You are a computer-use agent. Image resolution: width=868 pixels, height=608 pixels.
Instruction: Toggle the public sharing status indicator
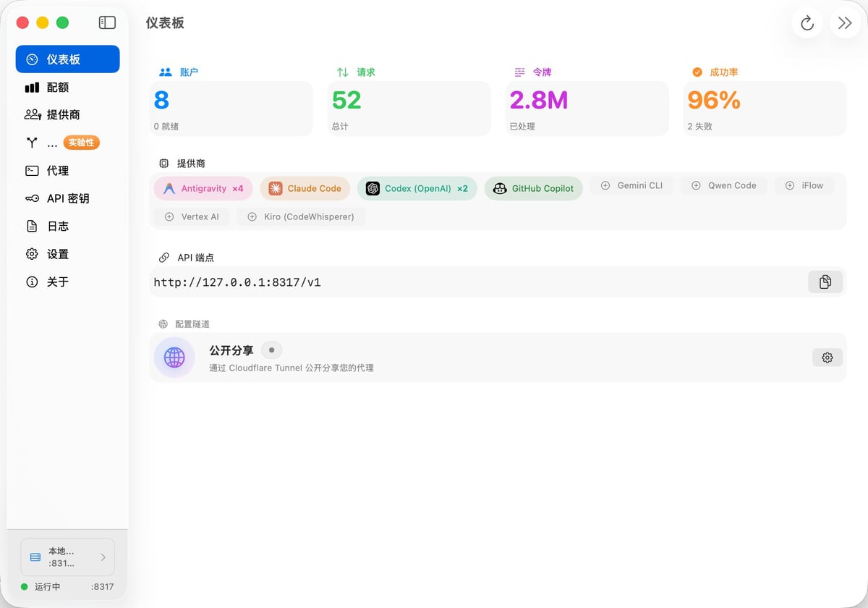click(271, 350)
